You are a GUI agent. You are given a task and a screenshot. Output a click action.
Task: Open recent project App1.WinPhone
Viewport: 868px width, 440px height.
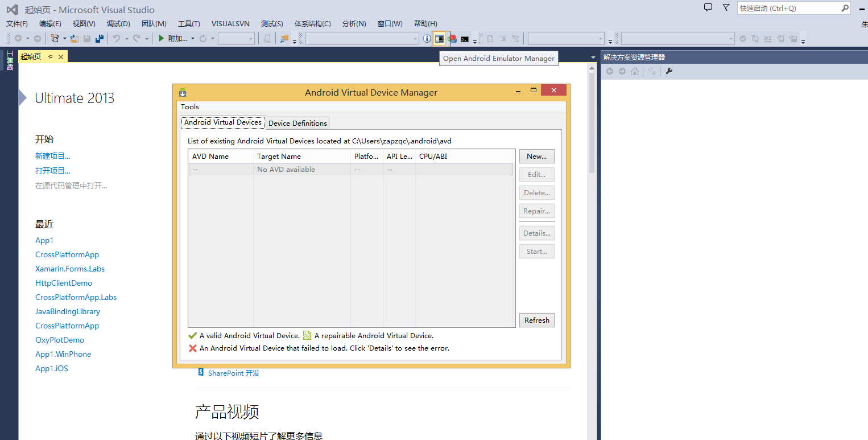(63, 354)
